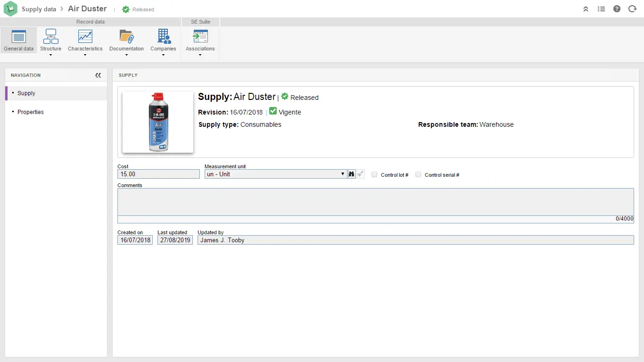
Task: Click the binoculars search icon beside Measurement unit
Action: click(x=351, y=174)
